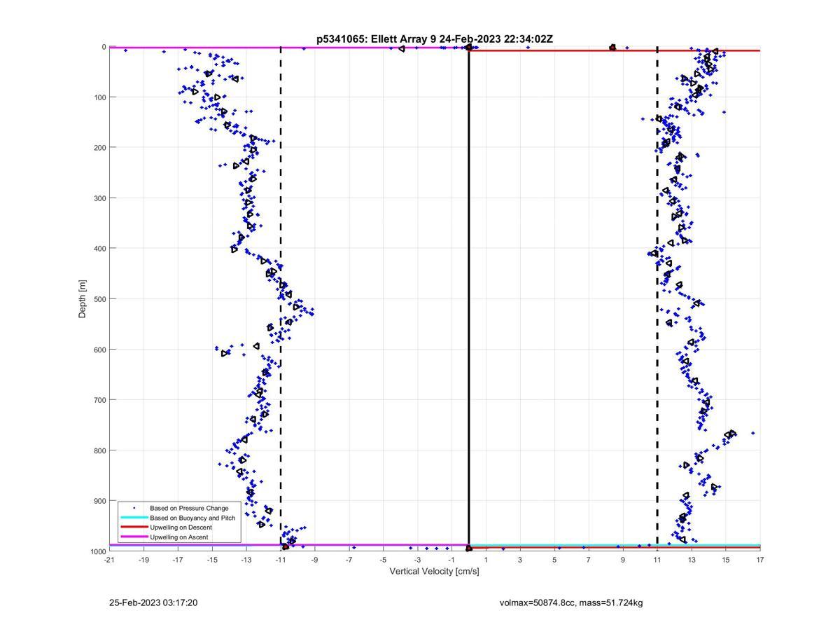Click x-axis tick label '-3'
The height and width of the screenshot is (620, 840).
click(418, 560)
